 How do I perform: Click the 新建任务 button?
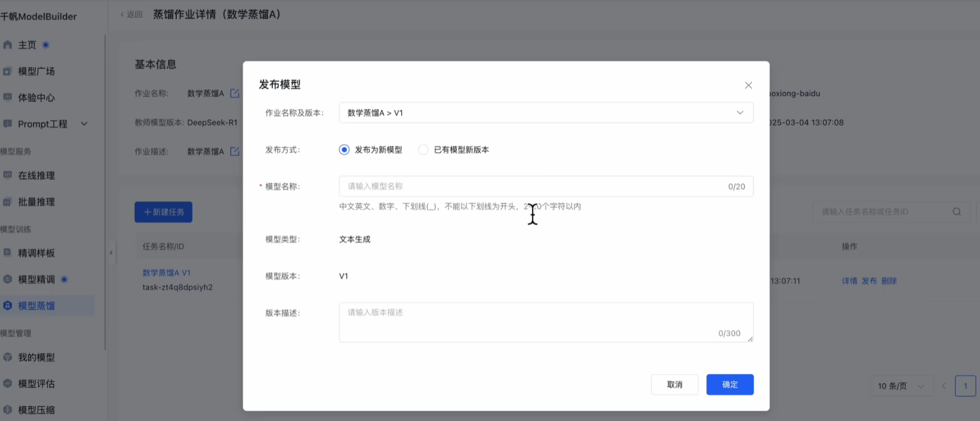tap(163, 212)
